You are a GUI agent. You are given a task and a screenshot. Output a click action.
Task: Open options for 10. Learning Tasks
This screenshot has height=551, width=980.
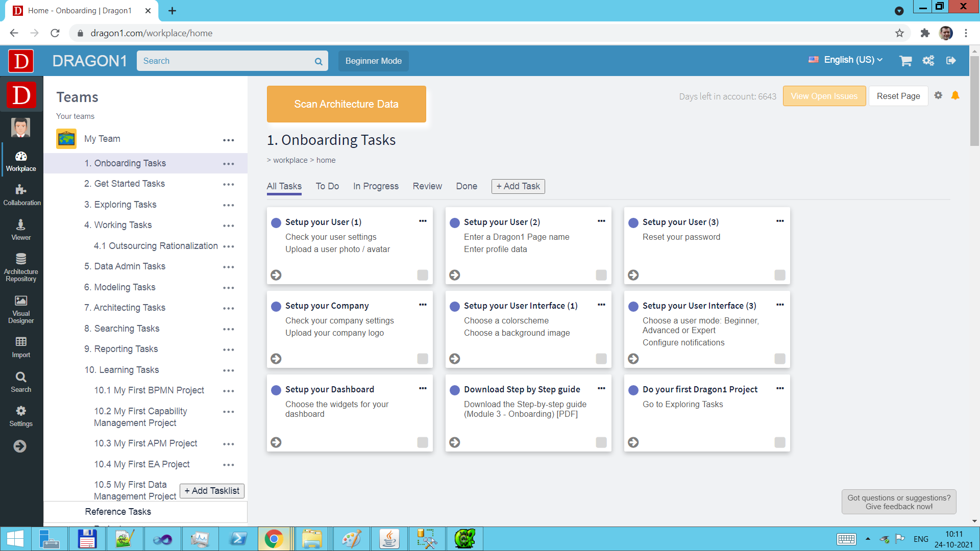click(229, 371)
